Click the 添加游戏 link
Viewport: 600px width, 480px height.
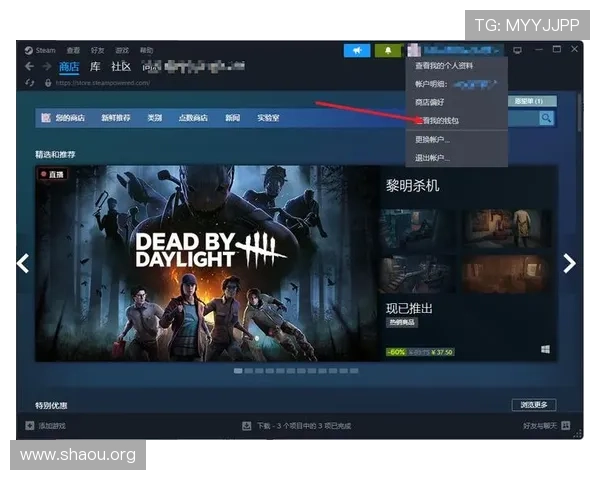pos(52,426)
